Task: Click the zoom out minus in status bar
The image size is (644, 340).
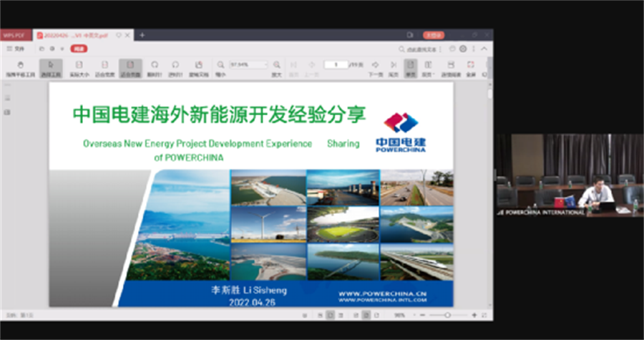Action: 421,315
